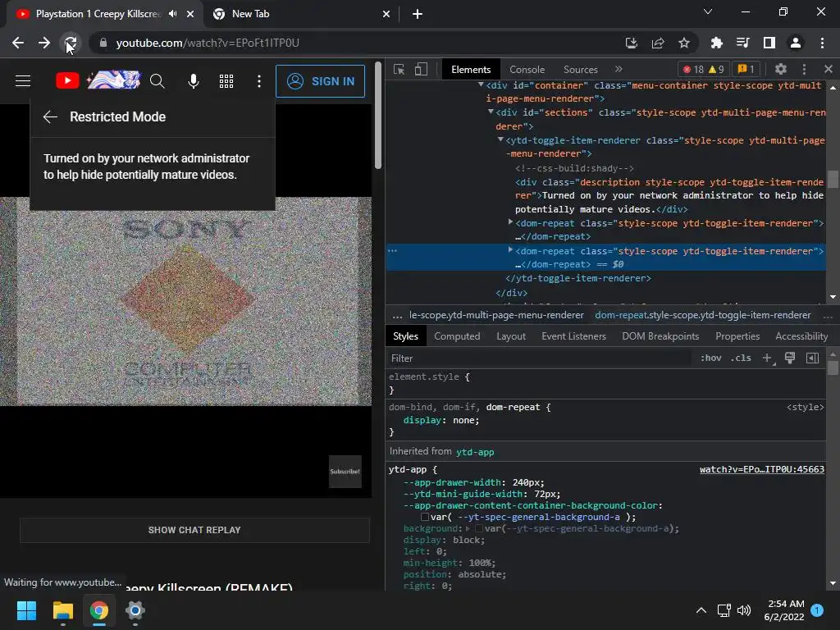Activate DevTools inspect element picker

(399, 70)
